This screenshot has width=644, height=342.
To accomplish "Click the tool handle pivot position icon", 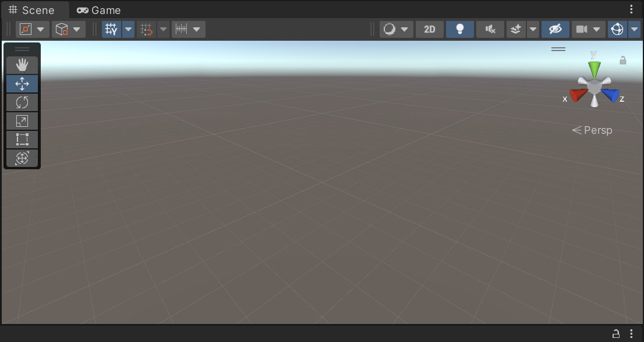I will [26, 29].
